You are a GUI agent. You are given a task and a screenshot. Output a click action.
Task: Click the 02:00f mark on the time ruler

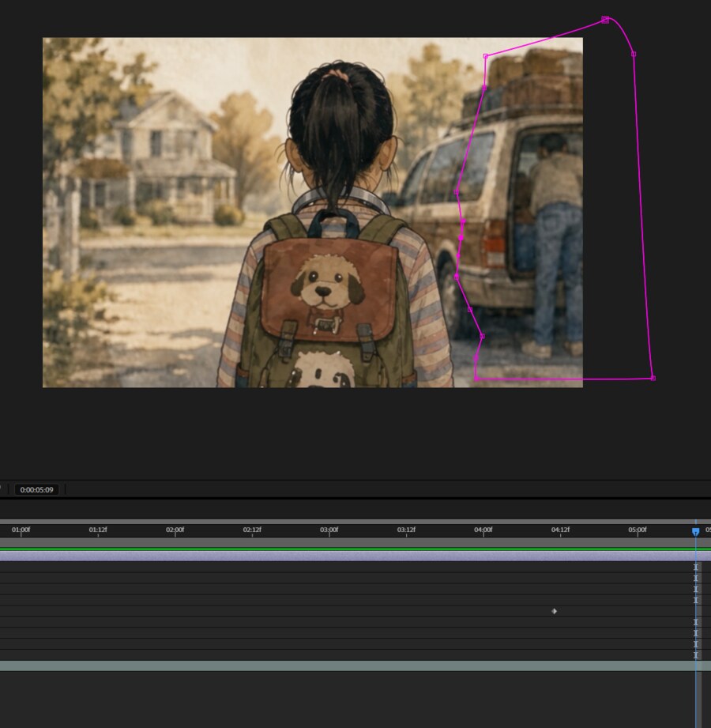coord(175,530)
